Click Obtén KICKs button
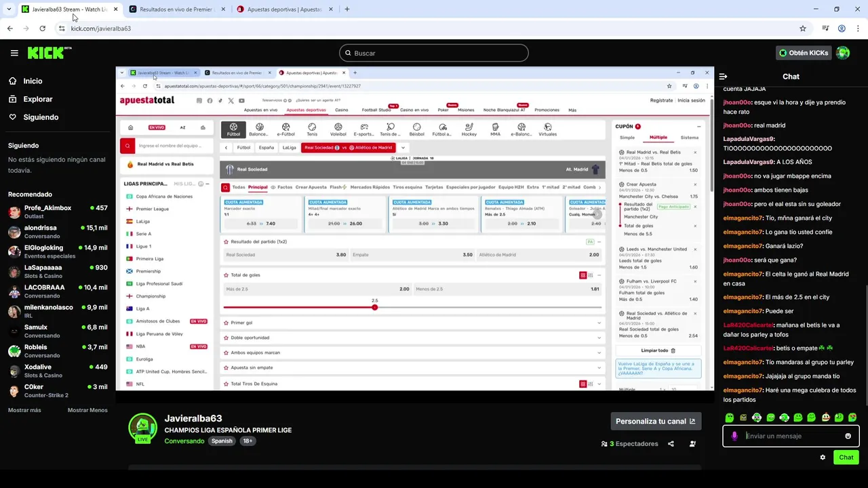The height and width of the screenshot is (488, 868). coord(804,53)
